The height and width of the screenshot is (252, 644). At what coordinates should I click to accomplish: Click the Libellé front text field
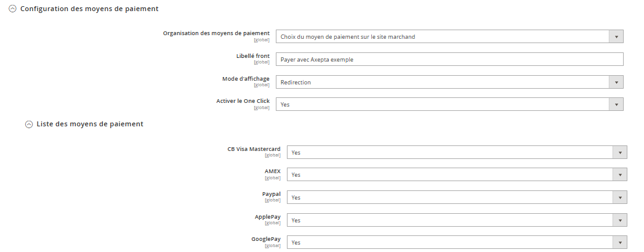click(449, 59)
